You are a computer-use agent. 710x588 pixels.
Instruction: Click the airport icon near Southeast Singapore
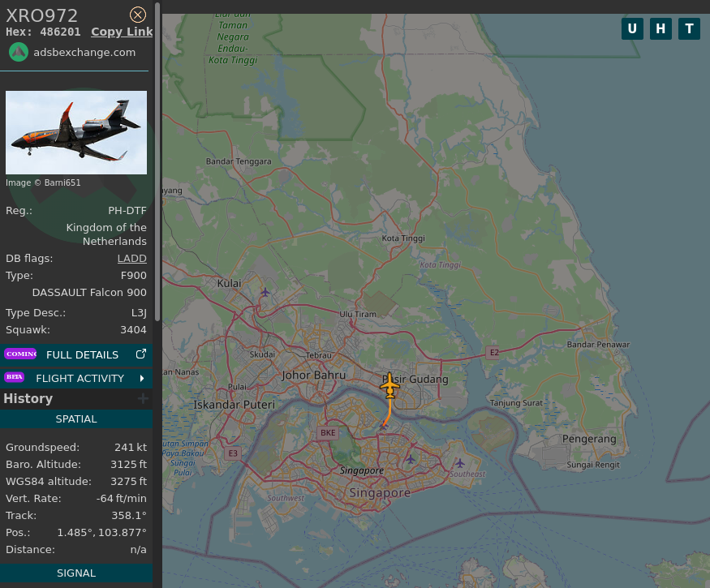tap(460, 463)
